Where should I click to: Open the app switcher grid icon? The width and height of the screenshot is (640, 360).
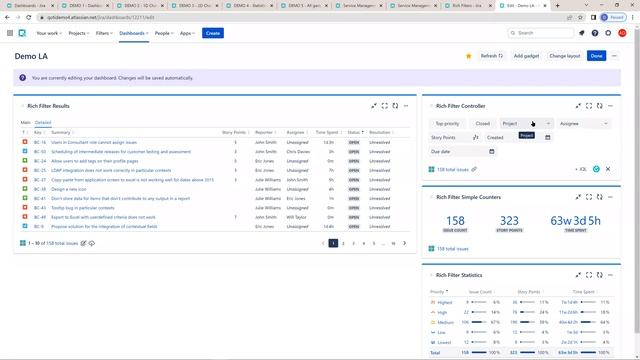[10, 33]
